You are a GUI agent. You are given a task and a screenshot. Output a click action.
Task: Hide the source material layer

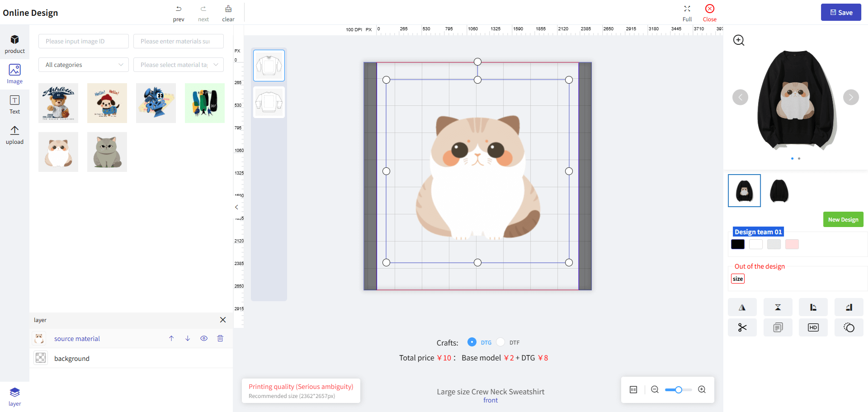[204, 338]
